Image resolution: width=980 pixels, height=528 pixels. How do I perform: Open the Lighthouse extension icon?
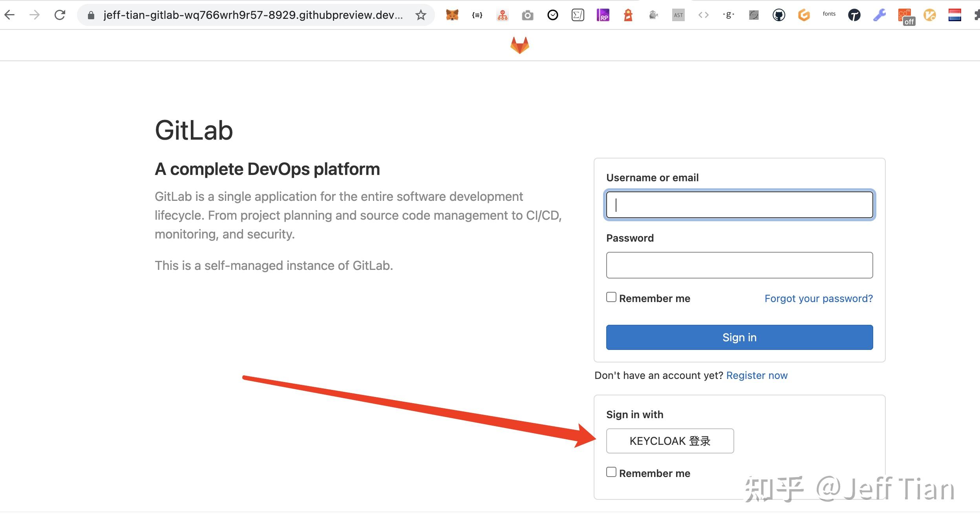pos(628,15)
